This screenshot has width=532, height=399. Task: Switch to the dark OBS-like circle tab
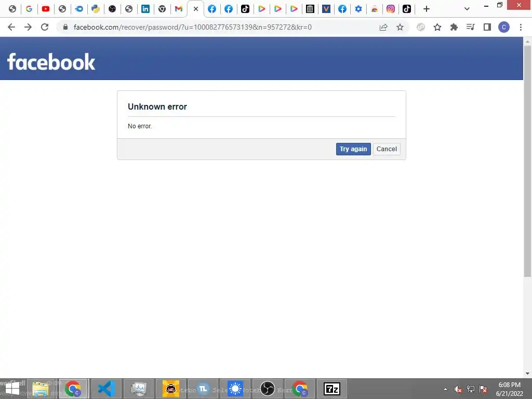[x=112, y=9]
